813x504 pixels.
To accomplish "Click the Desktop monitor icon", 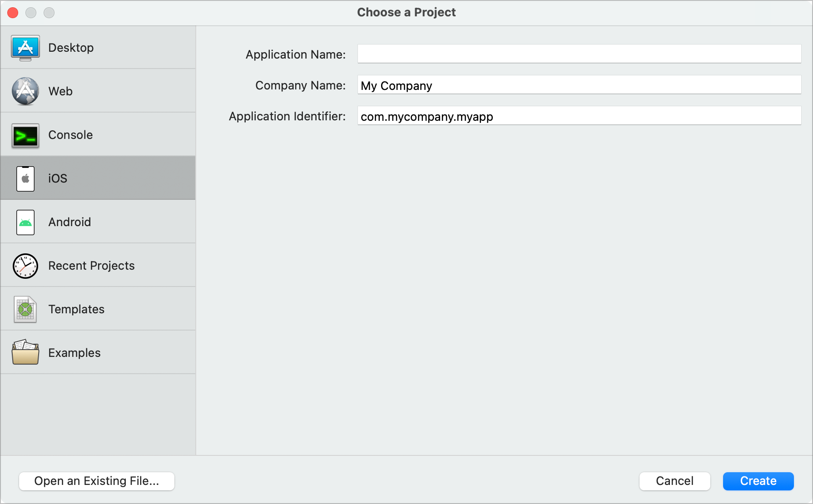I will [x=25, y=48].
